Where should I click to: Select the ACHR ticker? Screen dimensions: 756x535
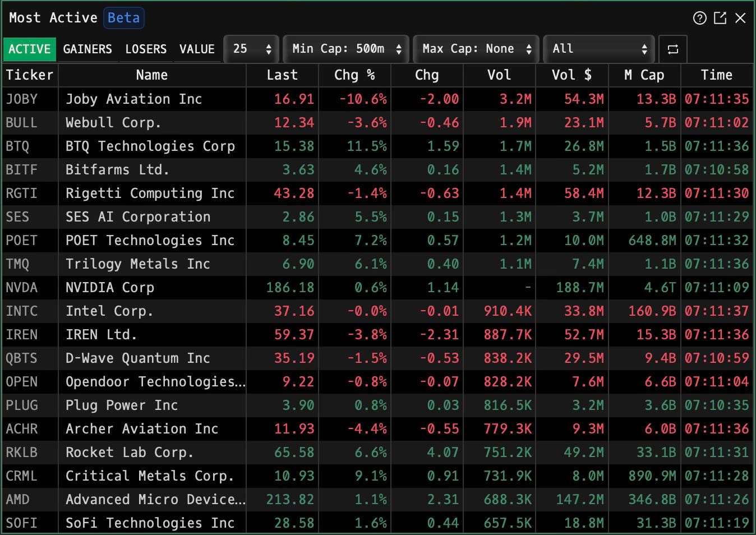[21, 429]
